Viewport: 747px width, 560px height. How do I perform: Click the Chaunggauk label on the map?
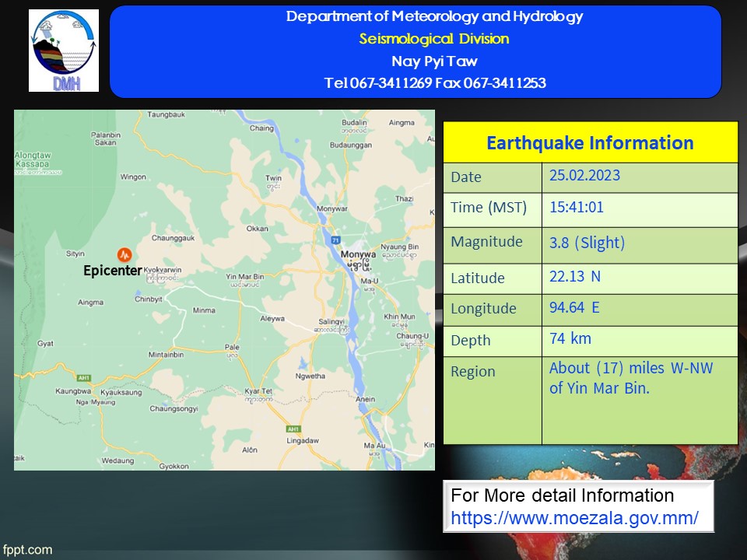[x=173, y=238]
